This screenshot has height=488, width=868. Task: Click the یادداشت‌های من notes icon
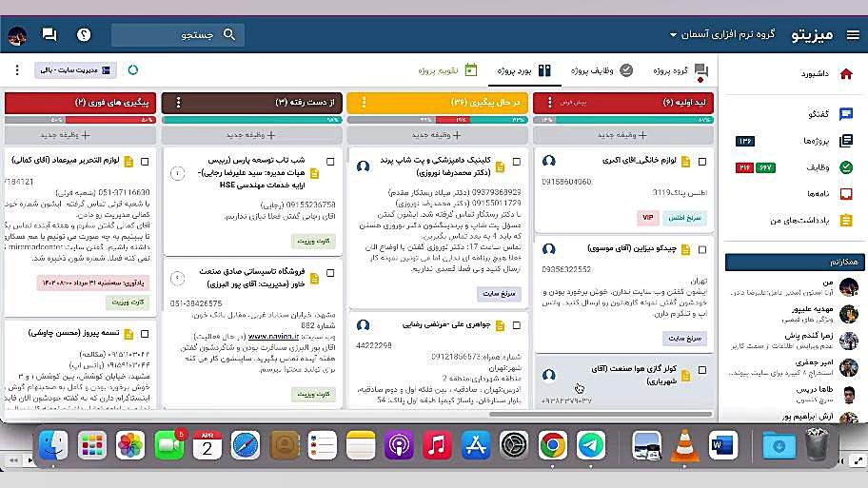[x=846, y=220]
